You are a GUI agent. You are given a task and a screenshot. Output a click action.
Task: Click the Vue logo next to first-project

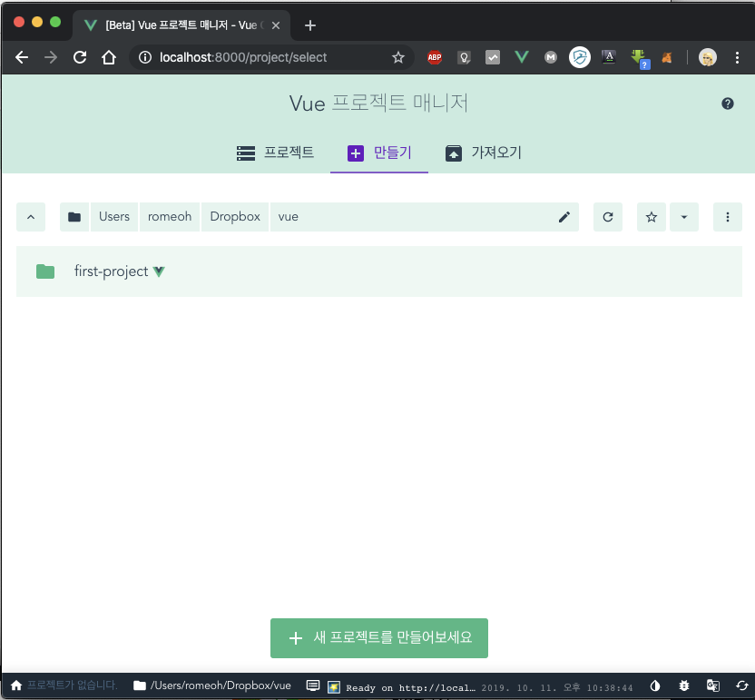click(x=159, y=271)
